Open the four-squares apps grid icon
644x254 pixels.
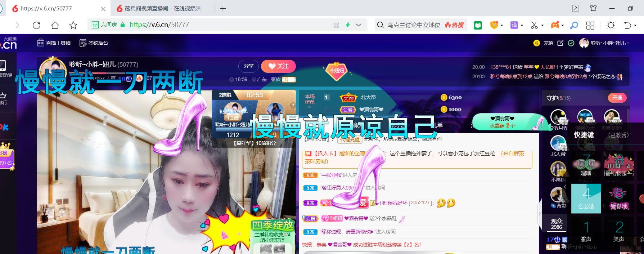pos(590,25)
